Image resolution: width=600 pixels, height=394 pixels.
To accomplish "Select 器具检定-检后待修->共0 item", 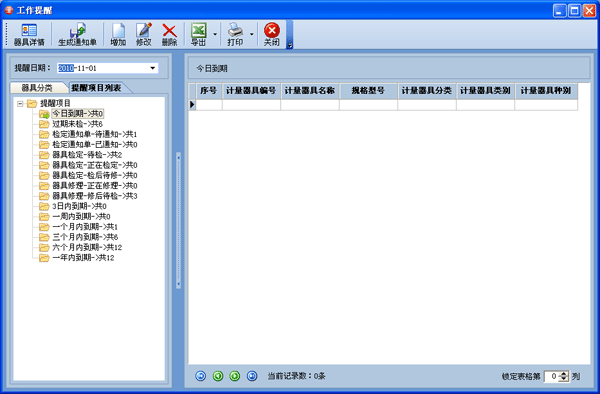I will pos(95,176).
